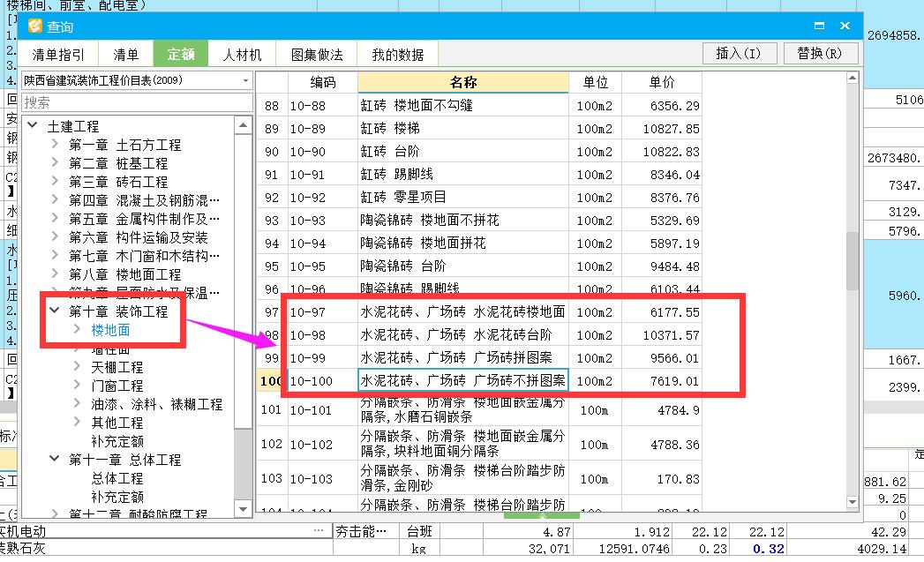Image resolution: width=924 pixels, height=562 pixels.
Task: Select row 10-103 金刚砂 防滑条
Action: (479, 478)
